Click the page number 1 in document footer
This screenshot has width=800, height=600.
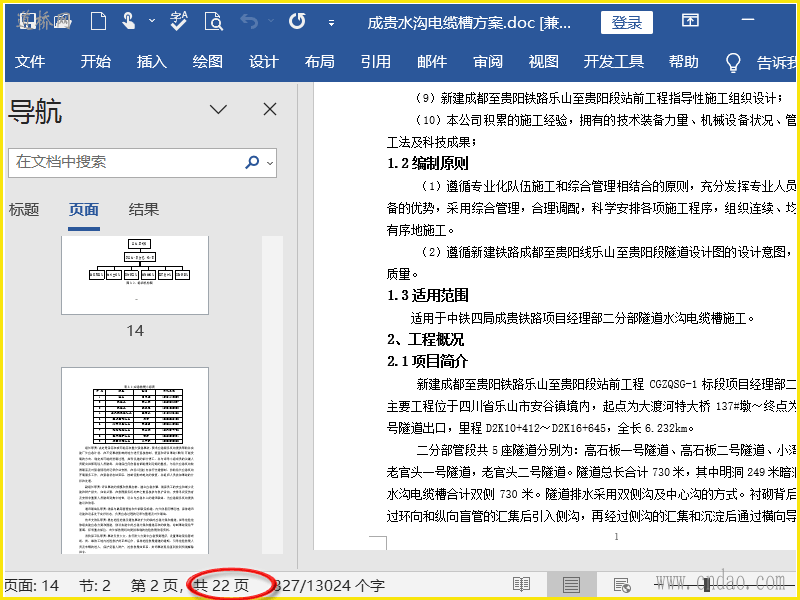[x=616, y=537]
